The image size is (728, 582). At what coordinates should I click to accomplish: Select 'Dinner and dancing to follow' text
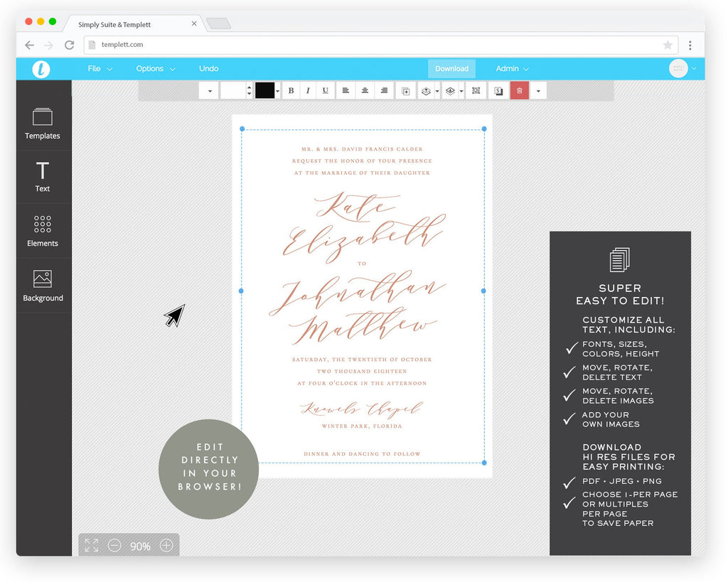tap(362, 453)
